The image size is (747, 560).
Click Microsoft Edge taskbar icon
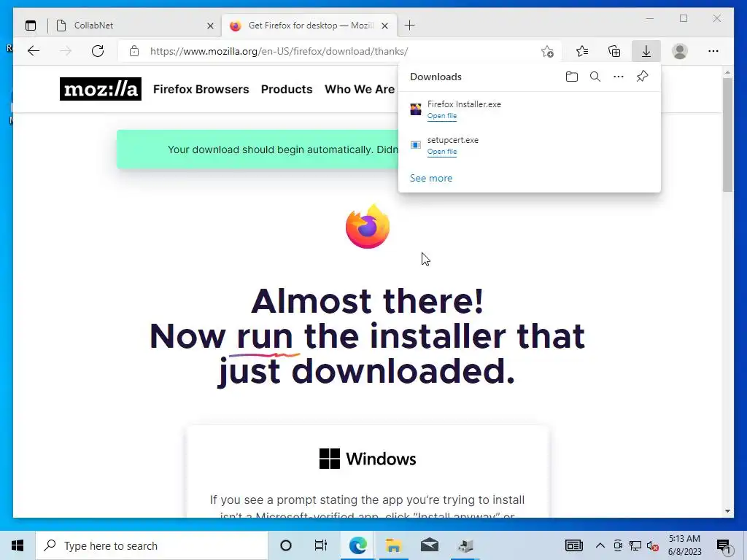tap(357, 545)
